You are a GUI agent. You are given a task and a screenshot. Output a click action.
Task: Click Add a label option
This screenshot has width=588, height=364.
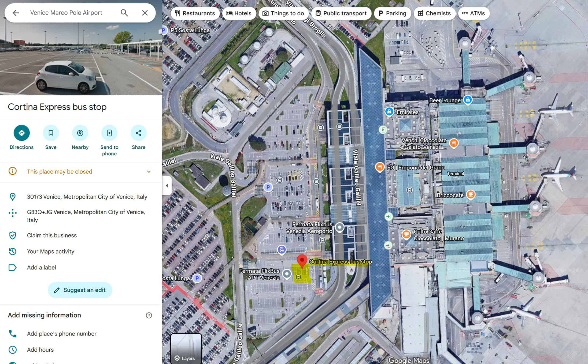(x=41, y=267)
